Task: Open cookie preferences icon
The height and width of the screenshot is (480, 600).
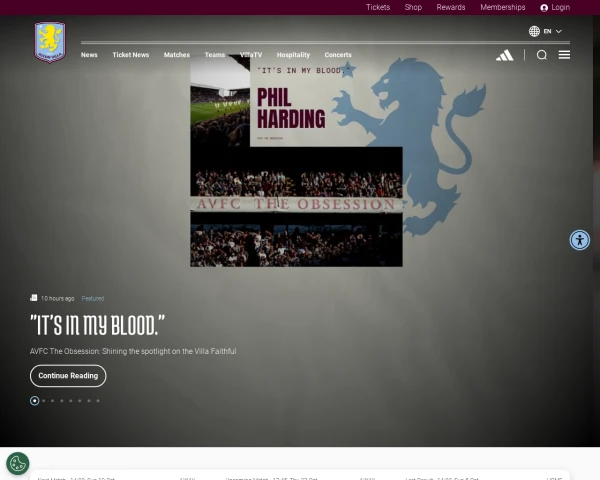Action: (x=18, y=464)
